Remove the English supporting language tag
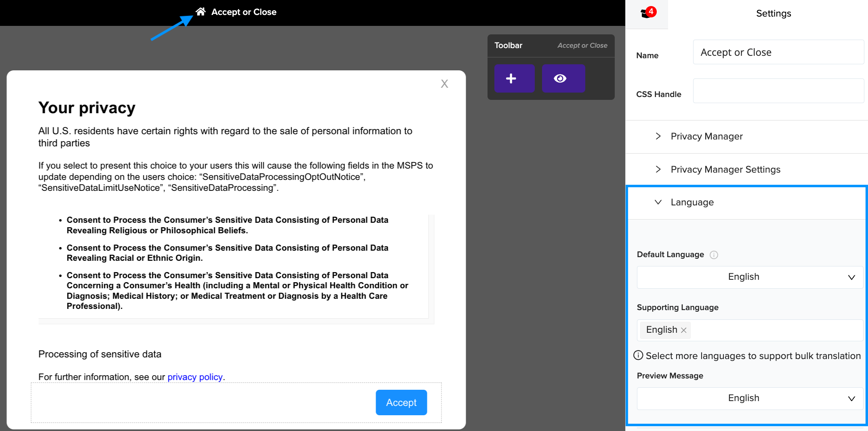The image size is (868, 431). [683, 330]
